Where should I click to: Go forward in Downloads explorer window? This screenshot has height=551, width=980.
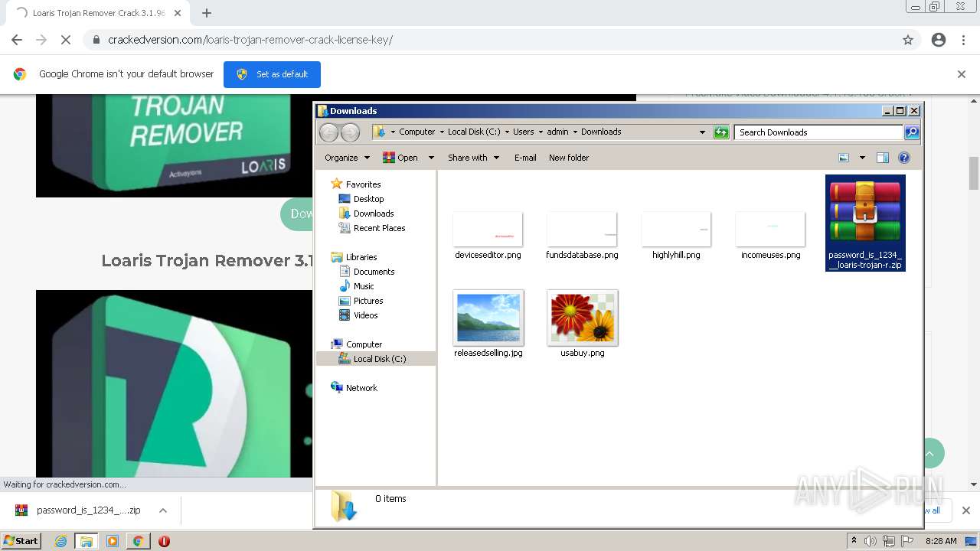[350, 132]
